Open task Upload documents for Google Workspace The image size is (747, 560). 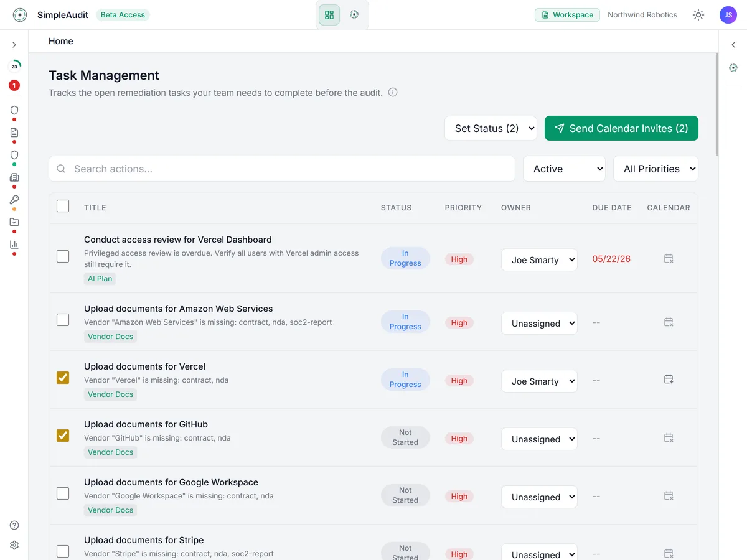coord(171,482)
